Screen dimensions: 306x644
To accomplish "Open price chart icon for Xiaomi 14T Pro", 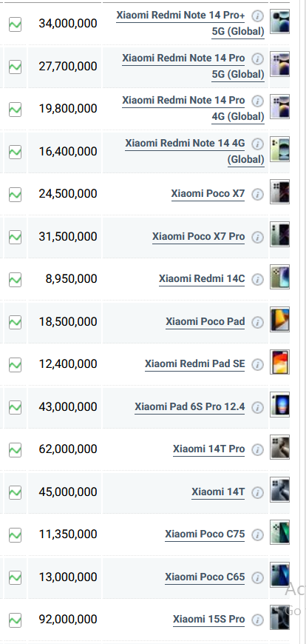I will pos(16,450).
